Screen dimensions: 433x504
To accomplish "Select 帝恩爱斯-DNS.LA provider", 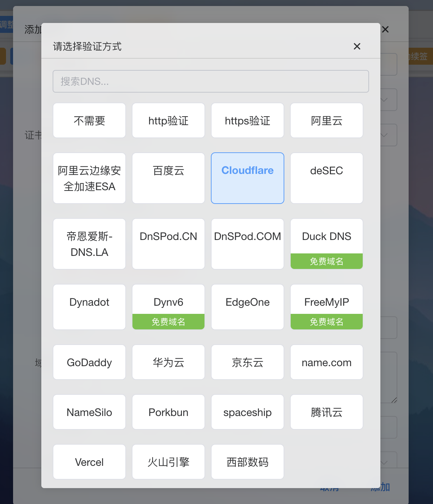I will click(x=89, y=244).
